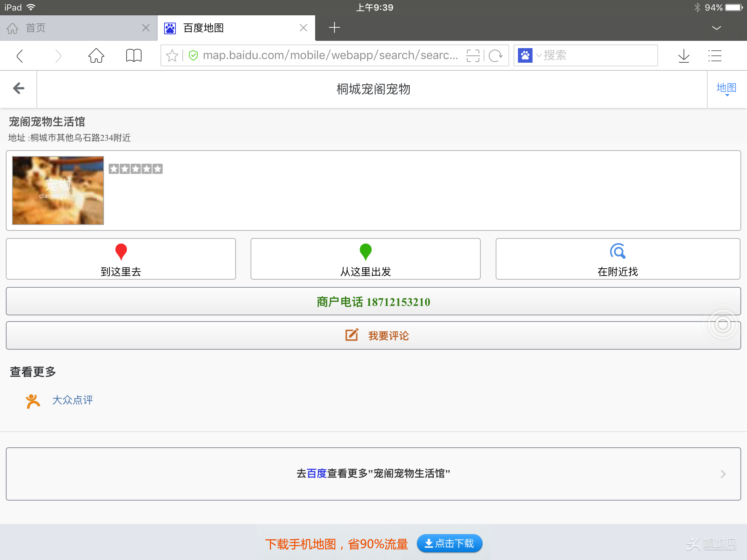This screenshot has width=747, height=560.
Task: Open 大众点评 link
Action: (73, 400)
